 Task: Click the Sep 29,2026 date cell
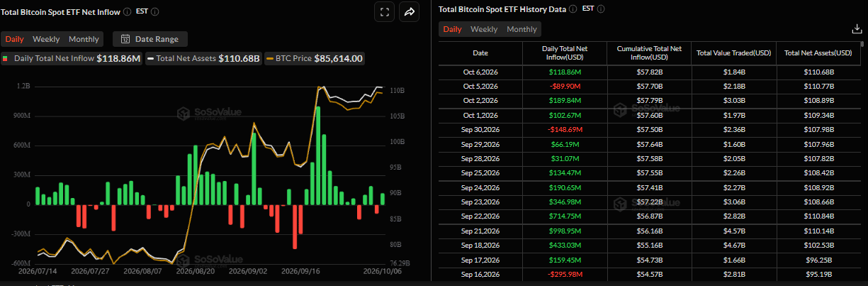tap(480, 144)
